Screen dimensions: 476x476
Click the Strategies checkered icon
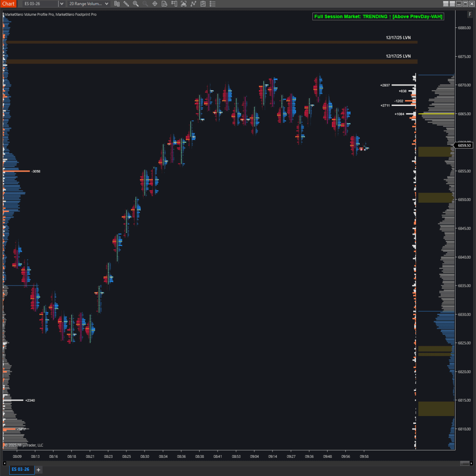tap(203, 4)
